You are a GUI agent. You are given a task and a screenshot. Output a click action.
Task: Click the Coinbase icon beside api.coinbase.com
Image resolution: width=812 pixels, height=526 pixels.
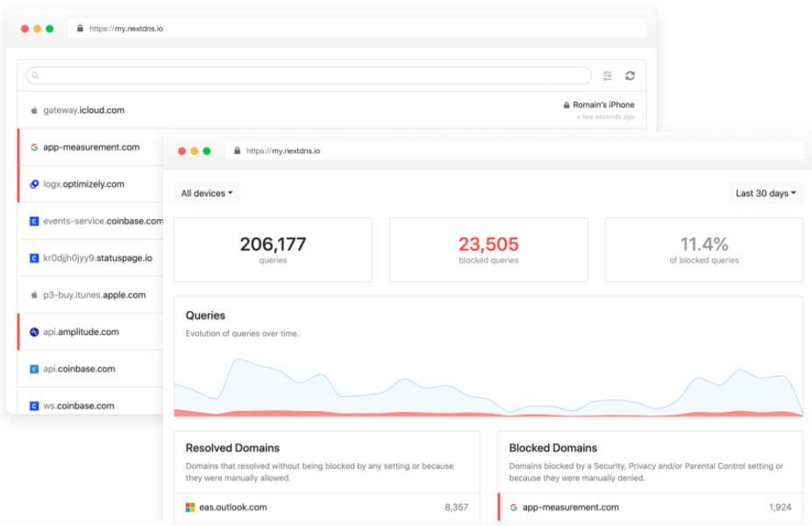[34, 368]
